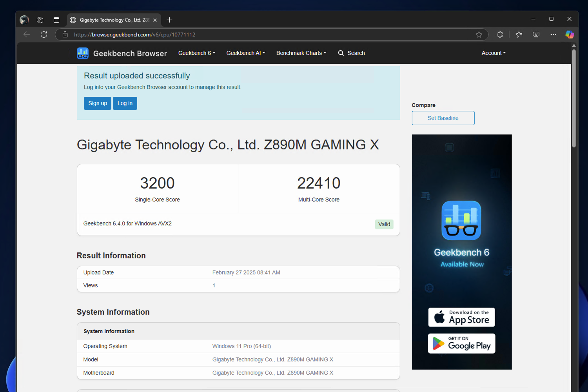Open the Copilot sidebar icon
The height and width of the screenshot is (392, 588).
click(570, 34)
